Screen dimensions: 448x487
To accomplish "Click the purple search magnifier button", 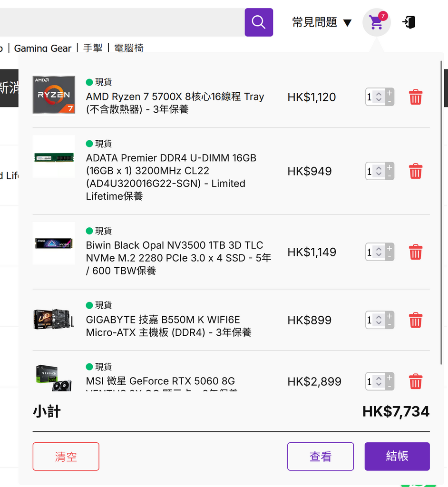I will [259, 22].
